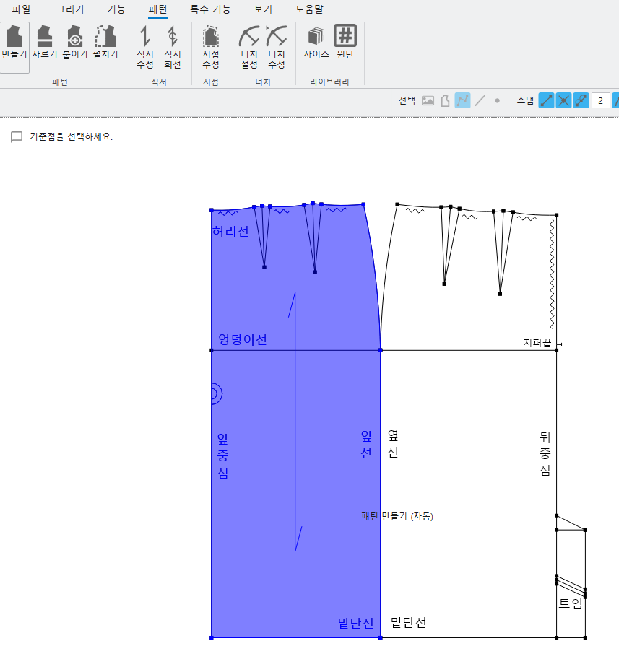Click the 뒤중심 label on back piece
This screenshot has width=619, height=672.
545,453
